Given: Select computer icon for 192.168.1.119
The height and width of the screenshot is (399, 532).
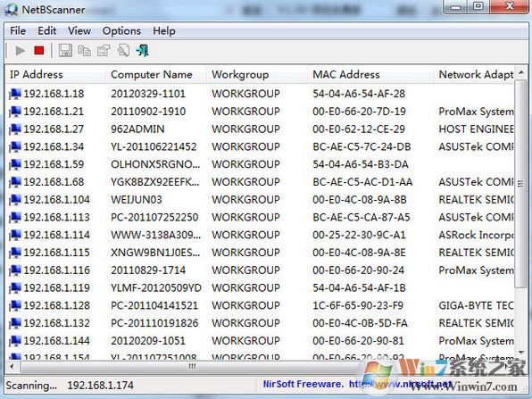Looking at the screenshot, I should click(15, 287).
